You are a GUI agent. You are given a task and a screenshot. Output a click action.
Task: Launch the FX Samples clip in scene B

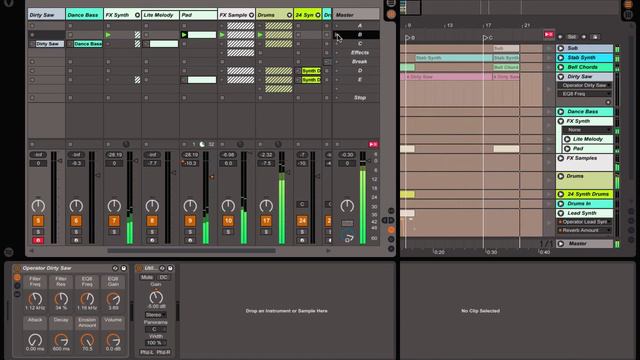point(222,35)
